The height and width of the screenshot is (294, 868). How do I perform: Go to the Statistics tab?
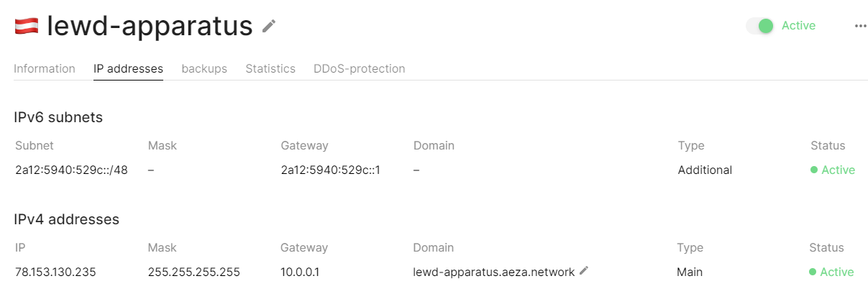[270, 69]
